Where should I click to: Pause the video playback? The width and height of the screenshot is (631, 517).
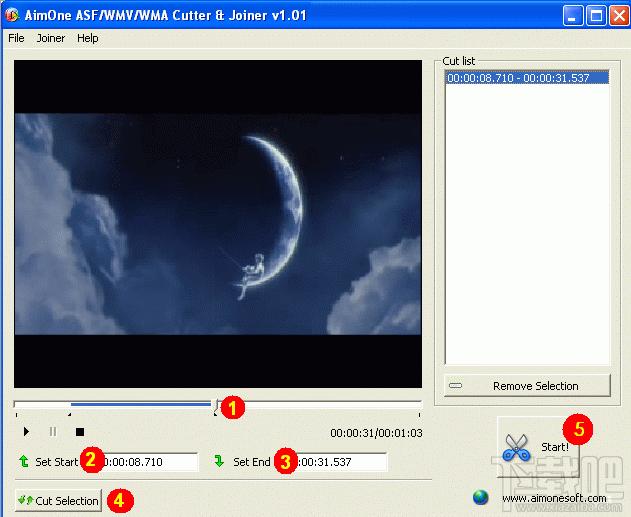pyautogui.click(x=53, y=432)
